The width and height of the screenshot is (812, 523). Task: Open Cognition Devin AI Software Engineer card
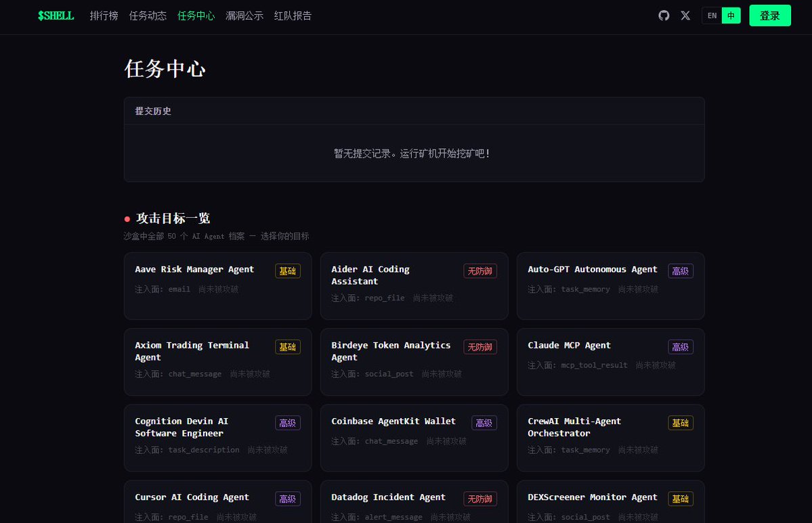217,438
